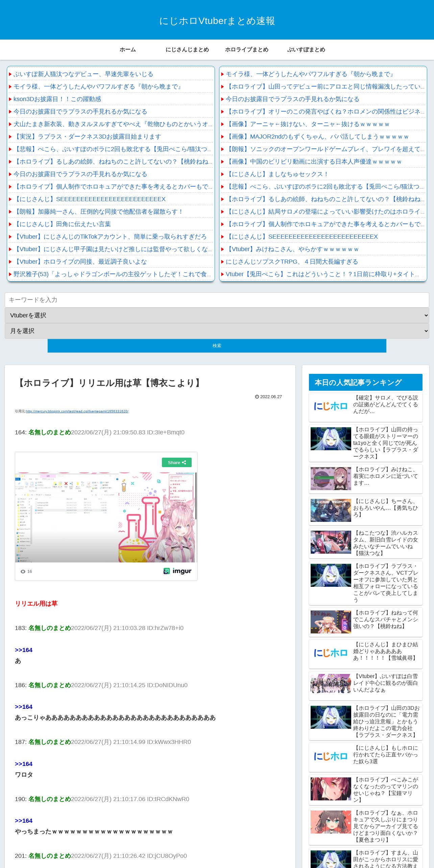Open the mercury.bbspink.com source link

coord(77,411)
